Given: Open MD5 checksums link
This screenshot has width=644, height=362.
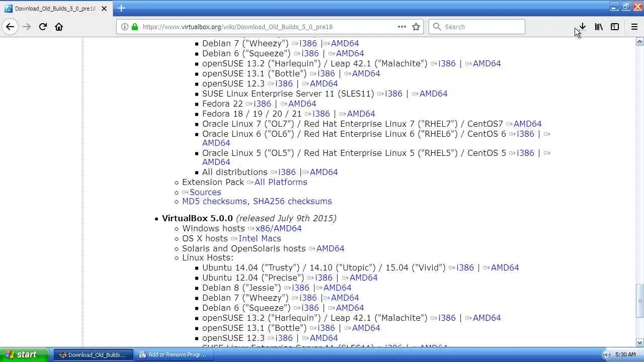Looking at the screenshot, I should [x=214, y=201].
